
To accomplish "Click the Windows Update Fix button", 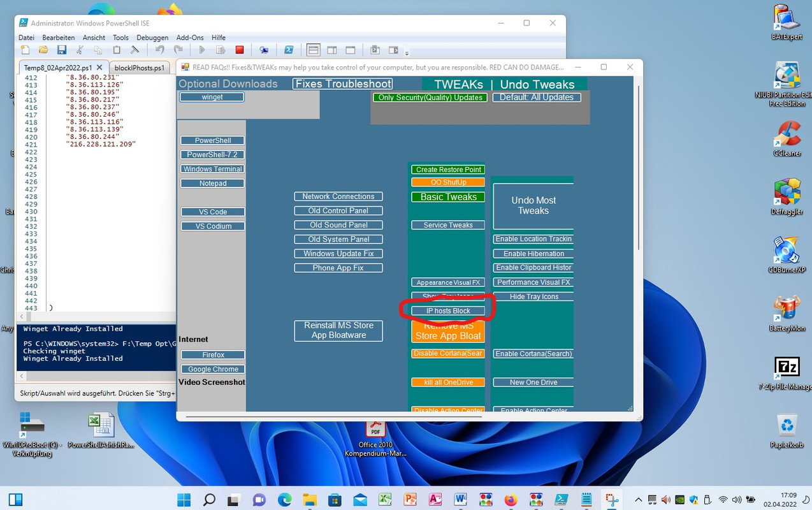I will pyautogui.click(x=338, y=254).
